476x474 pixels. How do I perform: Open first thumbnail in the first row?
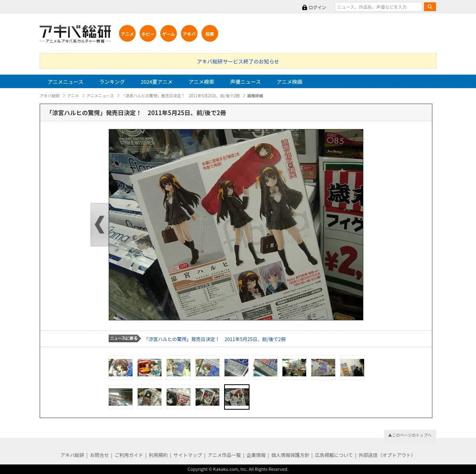[x=121, y=368]
